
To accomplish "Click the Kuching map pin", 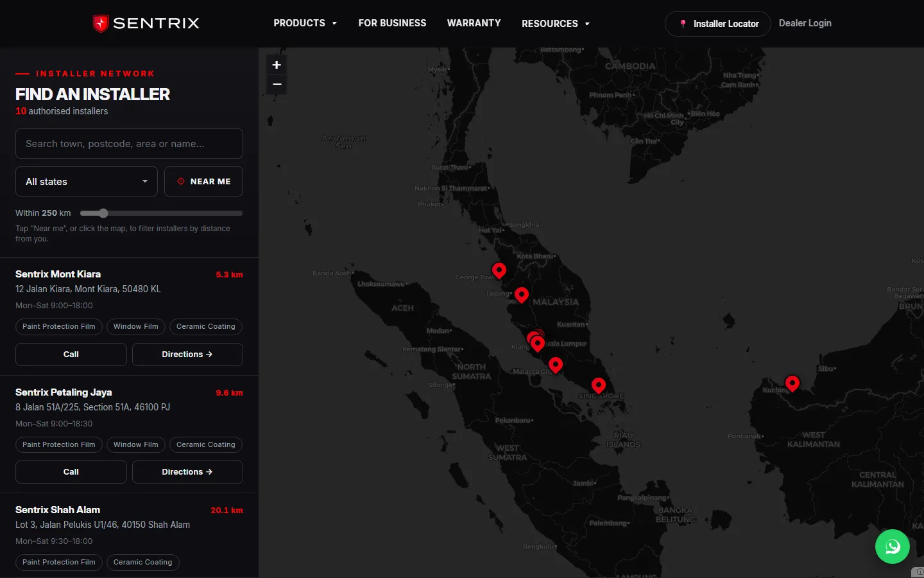I will pos(792,383).
